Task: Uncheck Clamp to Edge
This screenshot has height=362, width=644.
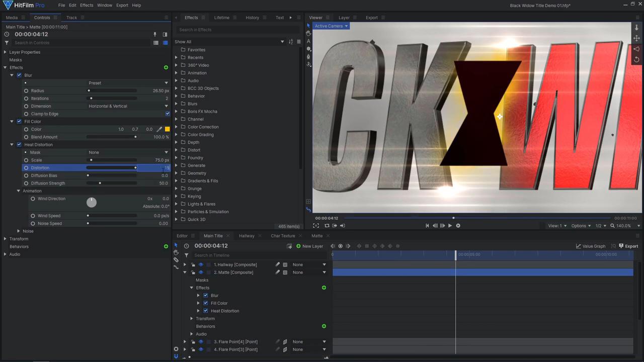Action: (x=168, y=114)
